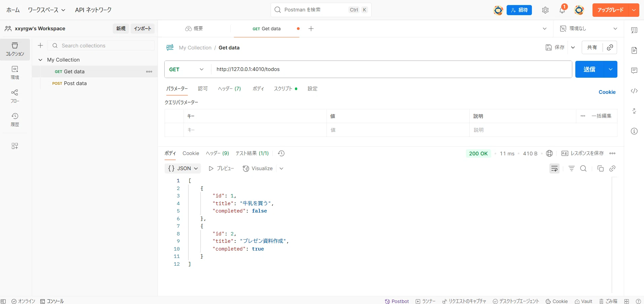Click 送信 send button
The image size is (644, 304).
(x=589, y=69)
